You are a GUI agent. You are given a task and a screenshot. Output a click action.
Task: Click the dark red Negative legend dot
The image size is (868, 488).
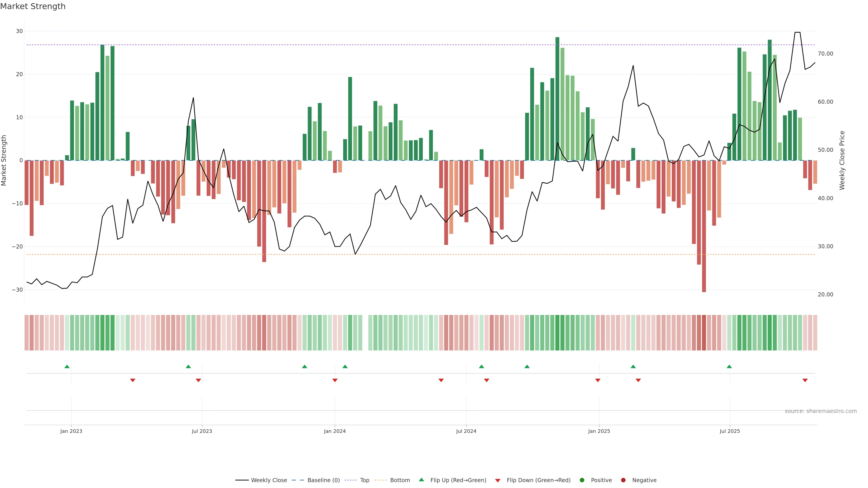623,480
